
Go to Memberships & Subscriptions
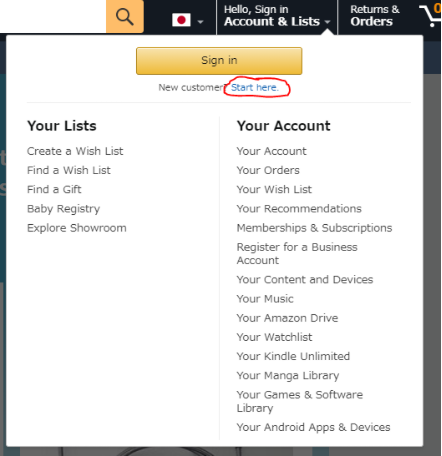point(314,228)
